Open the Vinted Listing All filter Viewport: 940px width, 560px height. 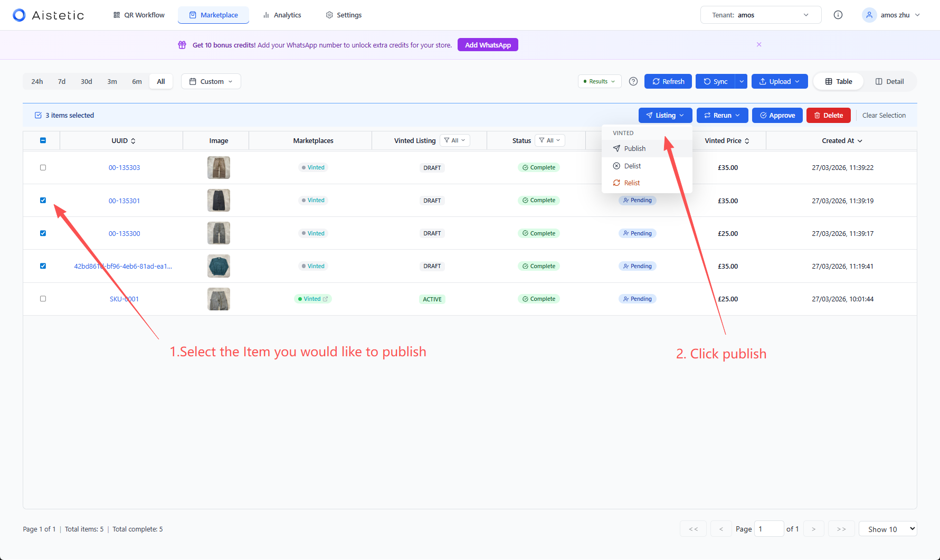coord(454,140)
